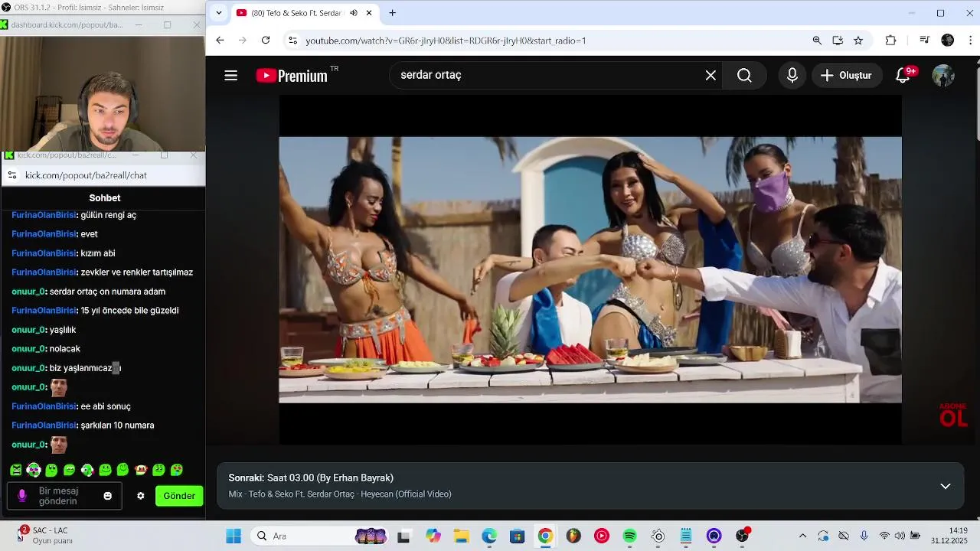This screenshot has height=551, width=980.
Task: View site information icon in address bar
Action: pyautogui.click(x=292, y=41)
